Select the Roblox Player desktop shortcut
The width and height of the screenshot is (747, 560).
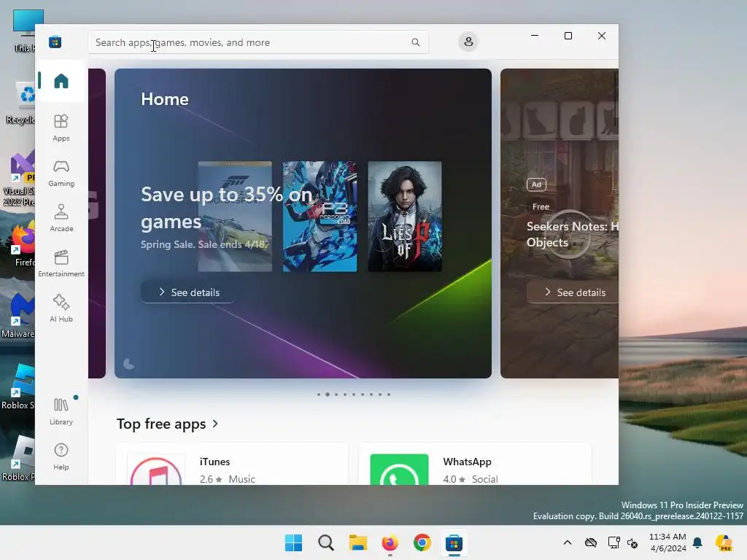click(x=18, y=458)
